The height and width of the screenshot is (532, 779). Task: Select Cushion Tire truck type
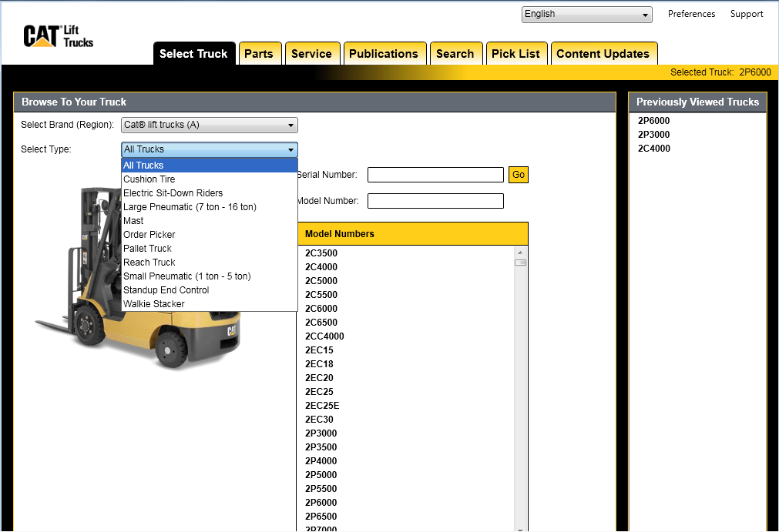coord(209,179)
